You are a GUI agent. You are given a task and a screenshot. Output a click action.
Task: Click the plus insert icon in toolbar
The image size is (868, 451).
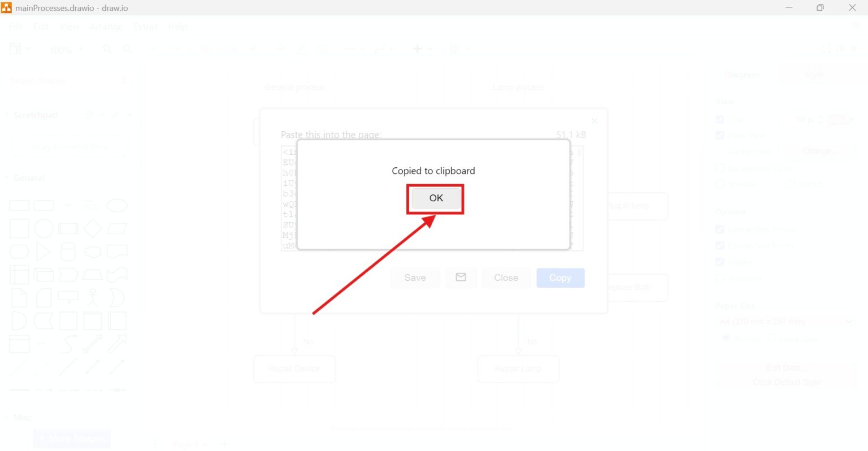(x=418, y=49)
